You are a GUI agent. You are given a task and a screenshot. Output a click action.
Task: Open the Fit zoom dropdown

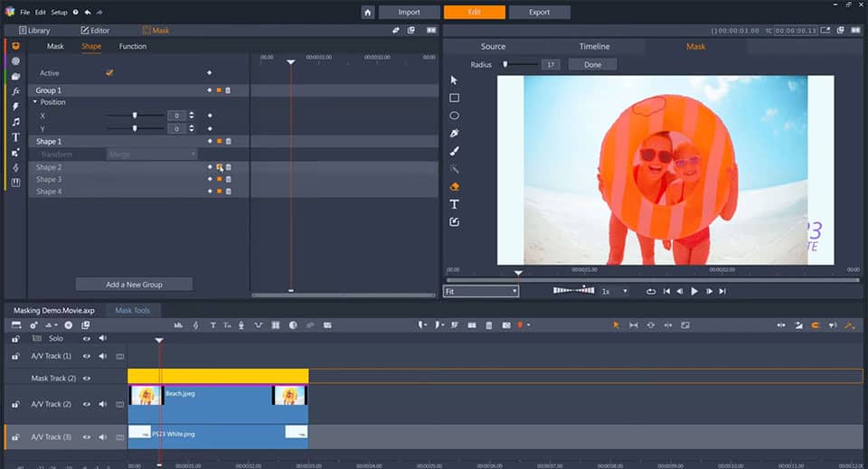point(481,291)
